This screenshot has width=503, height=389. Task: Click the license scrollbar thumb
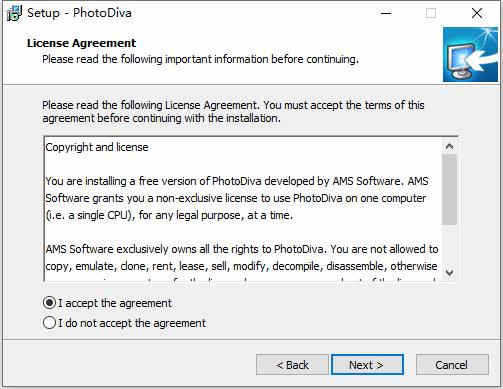(449, 190)
